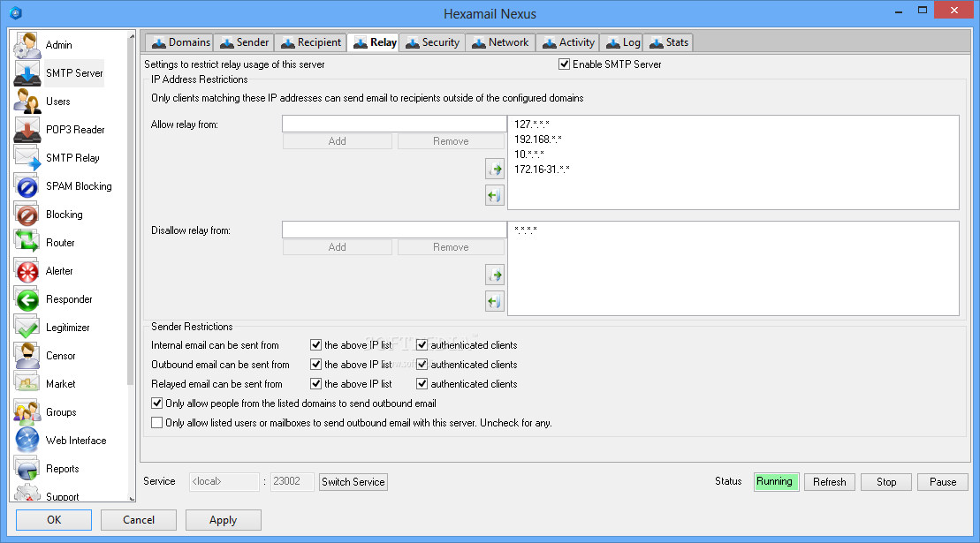This screenshot has height=543, width=980.
Task: Open the Groups module icon
Action: 27,412
